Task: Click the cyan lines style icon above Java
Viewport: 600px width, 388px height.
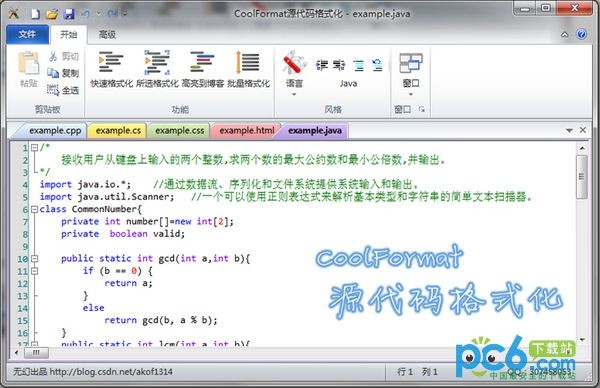Action: 359,65
